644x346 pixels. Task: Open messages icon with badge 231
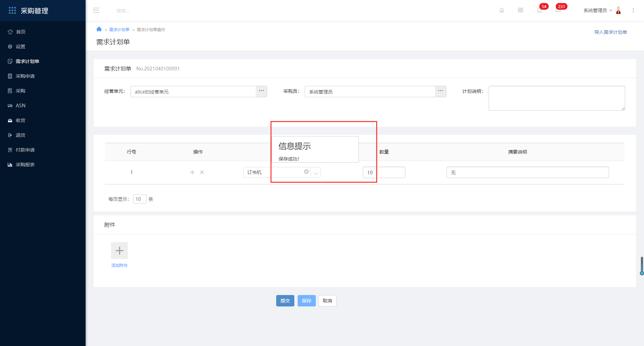click(558, 10)
